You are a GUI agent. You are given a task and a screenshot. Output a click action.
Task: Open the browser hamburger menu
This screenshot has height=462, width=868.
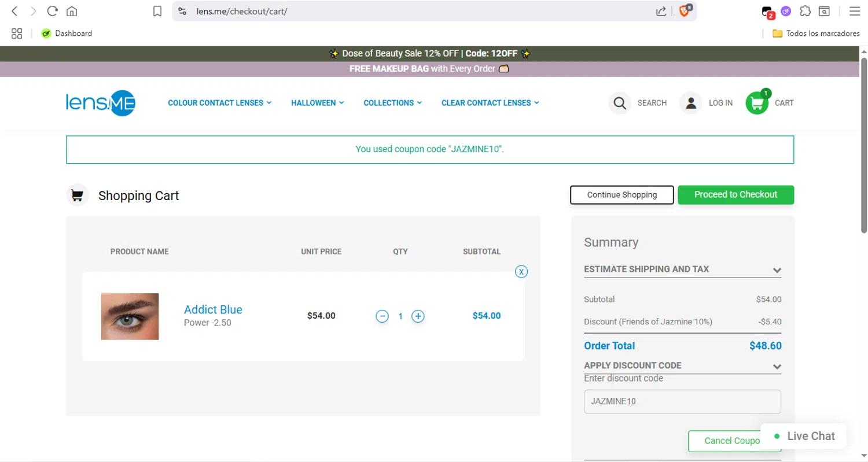coord(854,11)
